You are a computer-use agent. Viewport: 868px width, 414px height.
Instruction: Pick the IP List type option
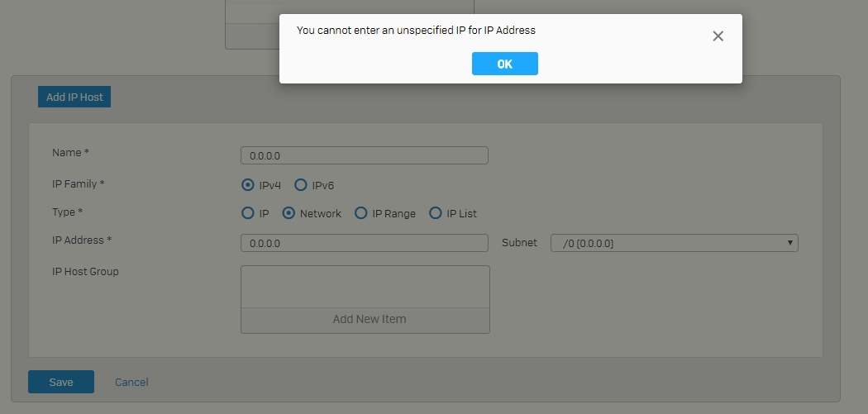point(436,213)
